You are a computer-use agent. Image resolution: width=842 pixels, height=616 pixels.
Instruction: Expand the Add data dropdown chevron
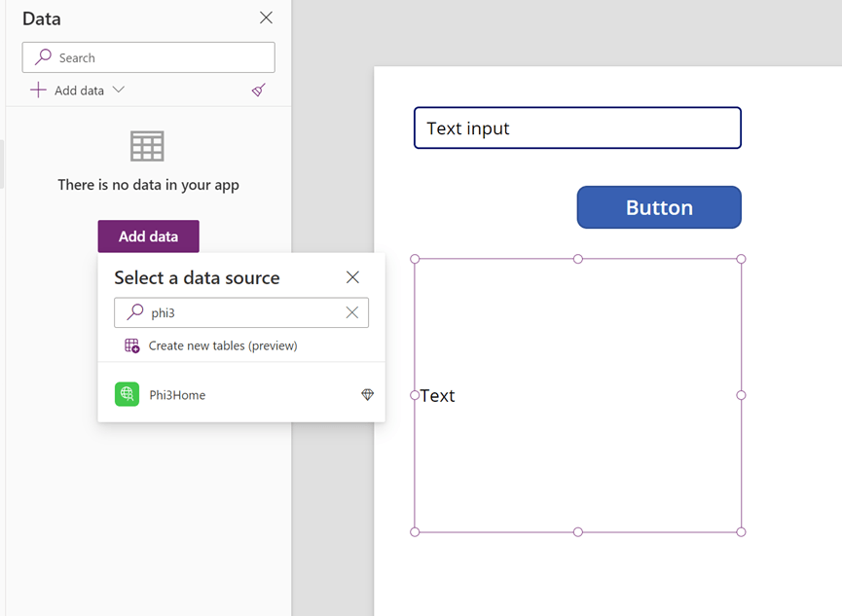click(x=119, y=91)
